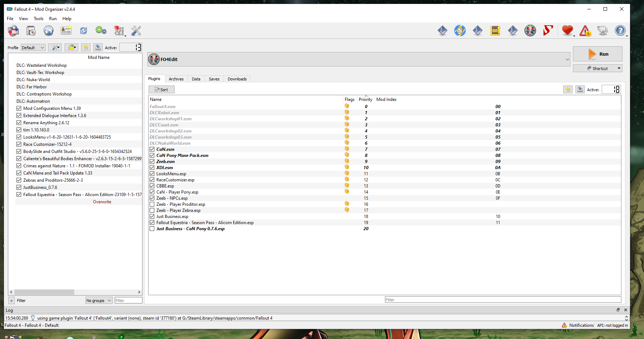Viewport: 644px width, 339px height.
Task: Click the grey globe Update icon
Action: click(603, 31)
